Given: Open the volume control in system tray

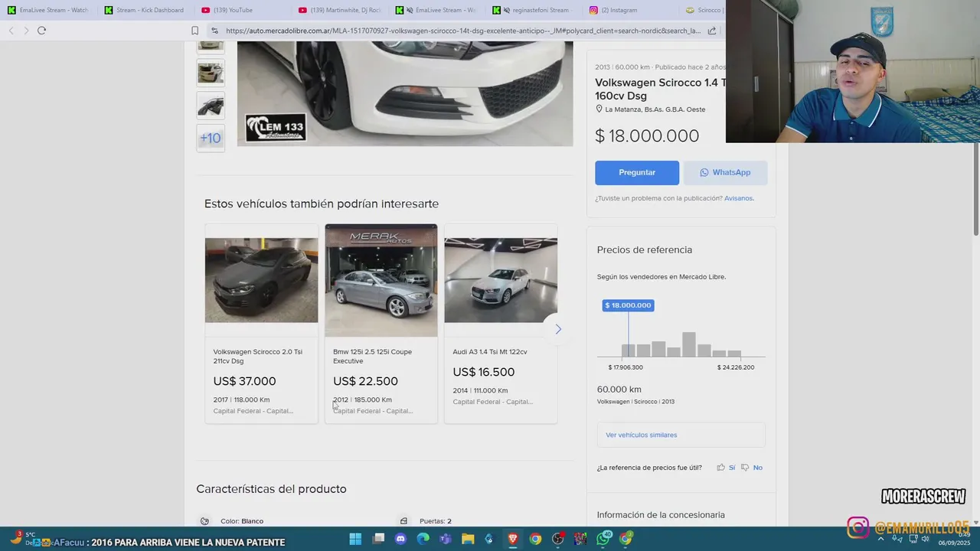Looking at the screenshot, I should (x=925, y=539).
